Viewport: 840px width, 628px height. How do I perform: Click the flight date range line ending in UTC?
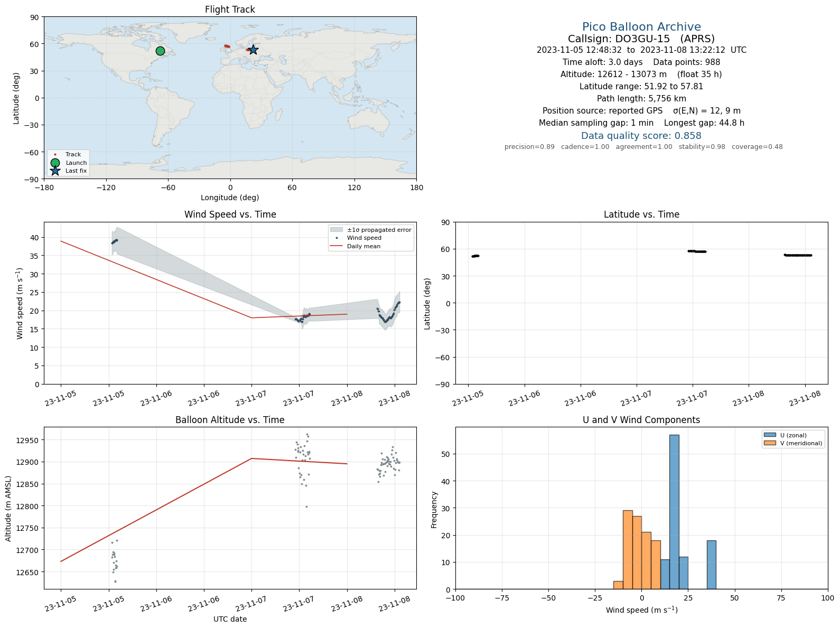[641, 50]
